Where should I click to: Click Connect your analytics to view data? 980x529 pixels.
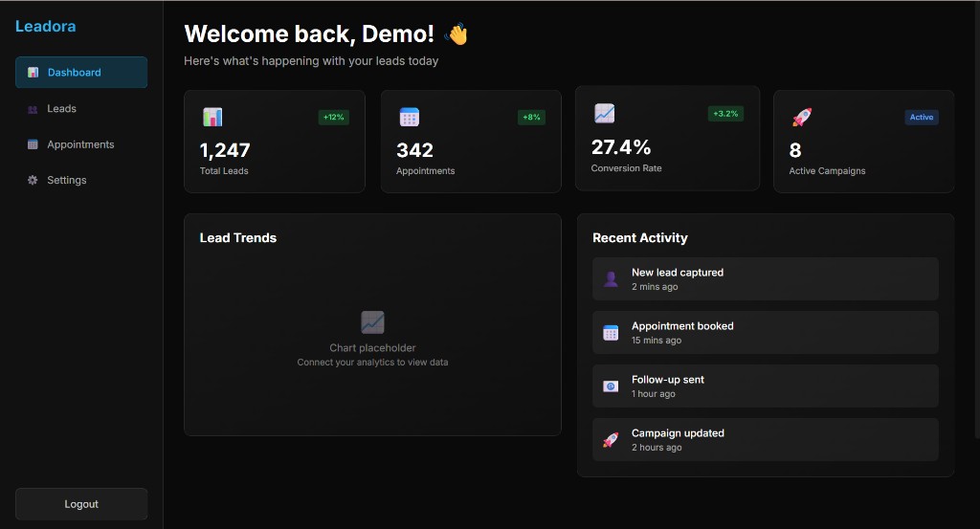372,363
